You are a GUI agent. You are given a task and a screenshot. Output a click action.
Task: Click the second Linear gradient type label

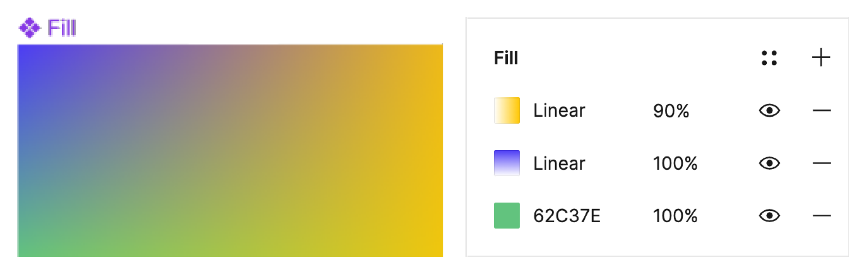coord(559,163)
